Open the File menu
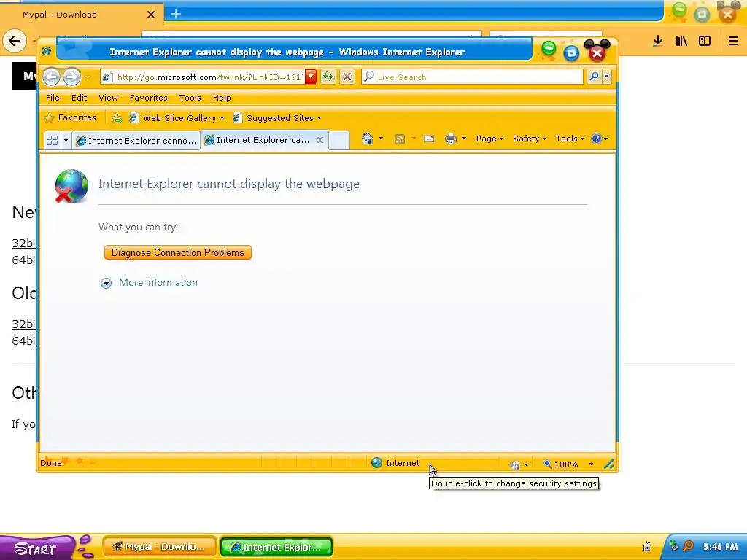The image size is (747, 560). coord(53,98)
